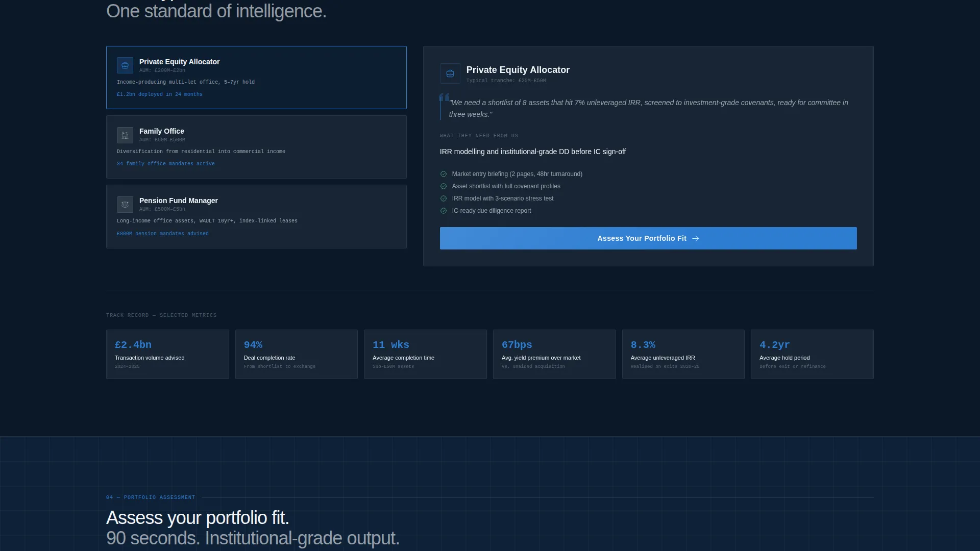Click '£800M pension mandates advised' text
980x551 pixels.
tap(163, 234)
